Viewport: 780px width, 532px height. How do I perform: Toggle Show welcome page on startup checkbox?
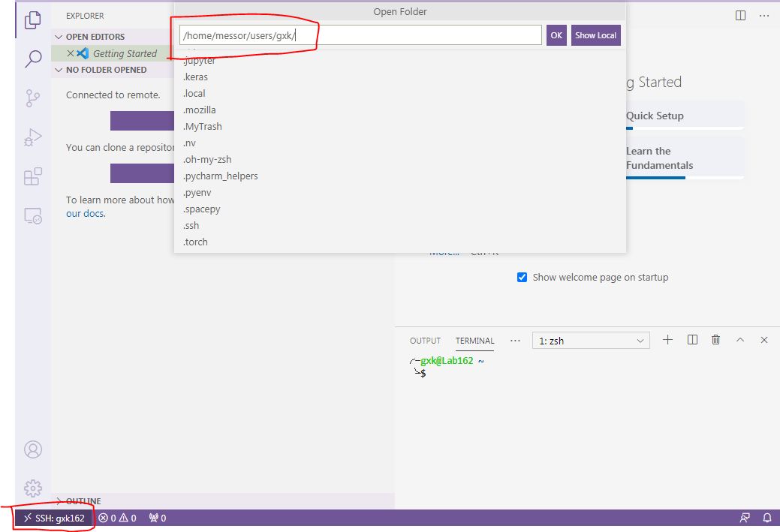click(x=523, y=278)
